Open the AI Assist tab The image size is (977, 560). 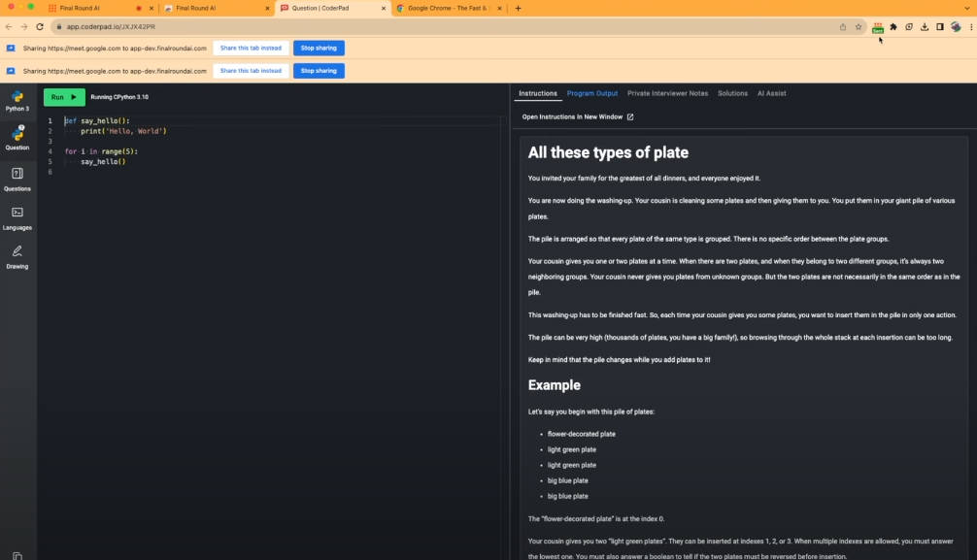pyautogui.click(x=771, y=93)
